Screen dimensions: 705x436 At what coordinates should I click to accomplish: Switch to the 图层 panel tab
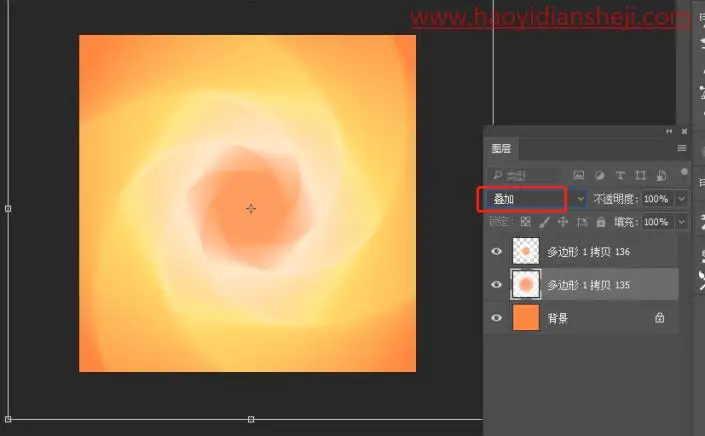pos(501,148)
